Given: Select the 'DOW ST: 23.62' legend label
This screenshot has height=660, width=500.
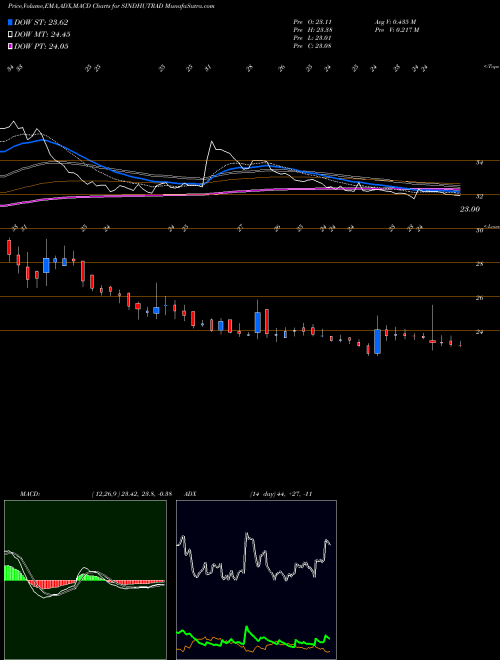Looking at the screenshot, I should (41, 22).
